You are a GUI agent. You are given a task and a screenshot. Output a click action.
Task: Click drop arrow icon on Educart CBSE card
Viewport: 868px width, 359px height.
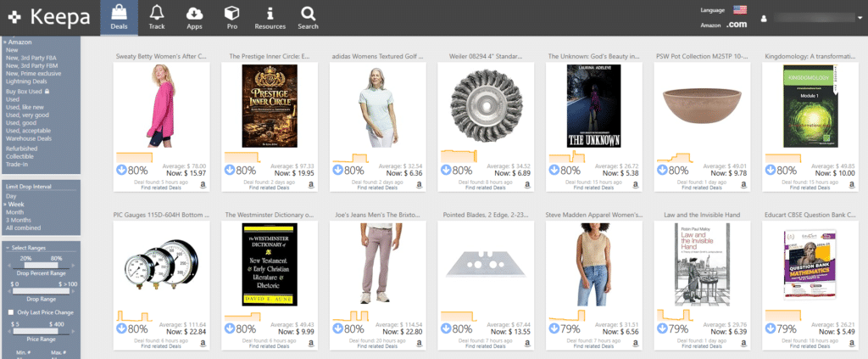click(771, 328)
